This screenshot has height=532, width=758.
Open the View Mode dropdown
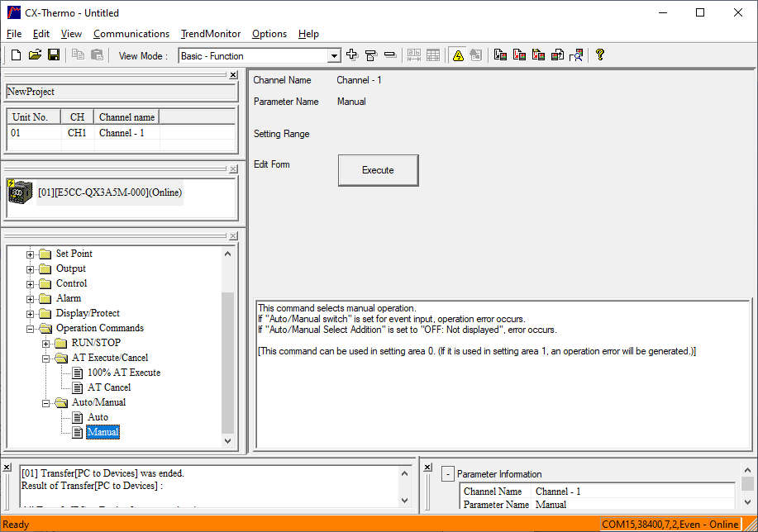coord(334,56)
